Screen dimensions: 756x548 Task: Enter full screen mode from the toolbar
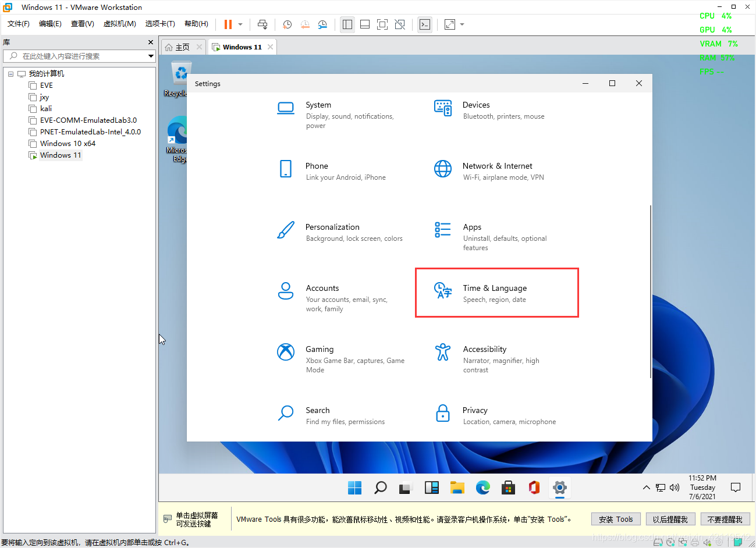coord(382,24)
